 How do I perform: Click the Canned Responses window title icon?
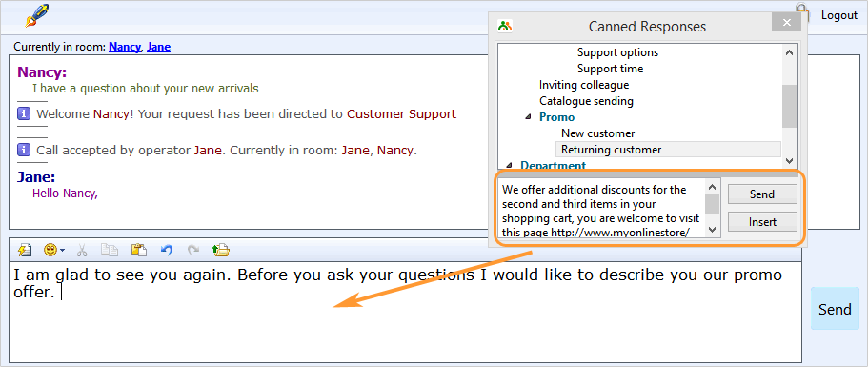tap(505, 26)
